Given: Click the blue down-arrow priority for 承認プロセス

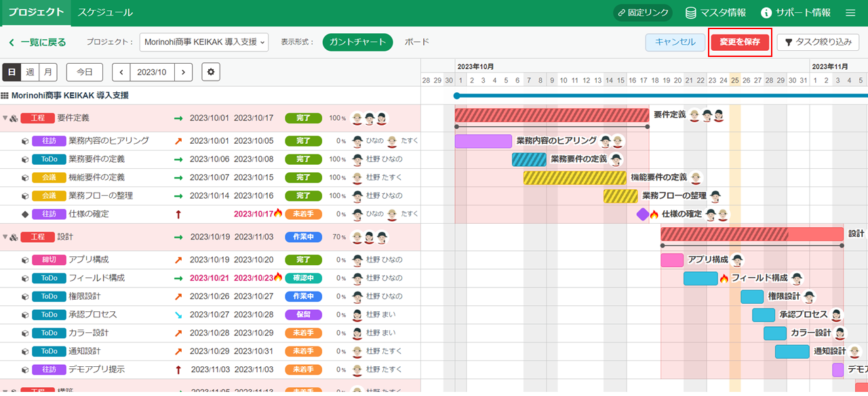Looking at the screenshot, I should 178,315.
